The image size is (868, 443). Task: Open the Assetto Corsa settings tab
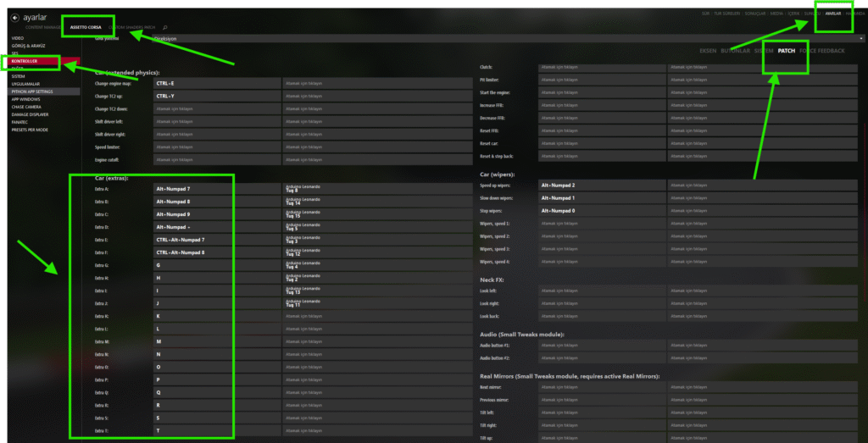click(86, 27)
